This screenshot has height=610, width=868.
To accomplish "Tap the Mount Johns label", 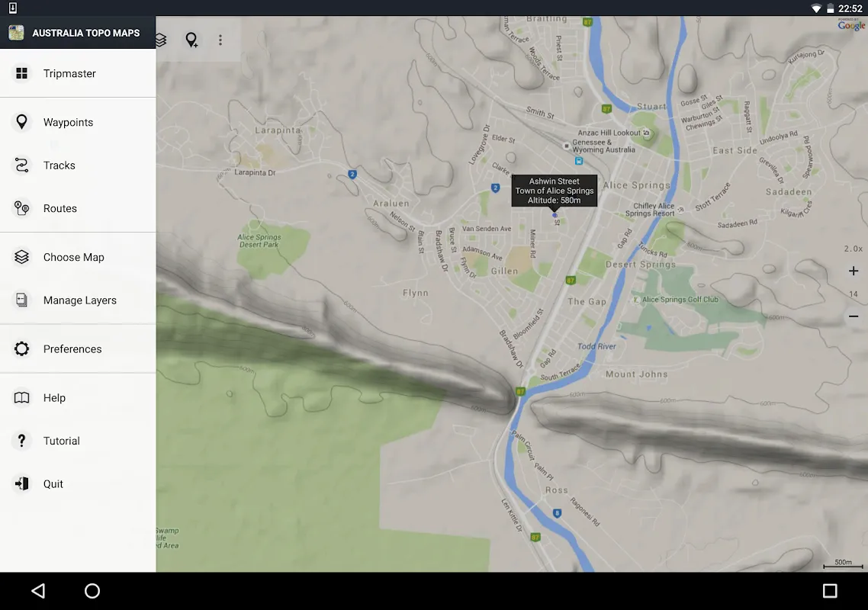I will click(x=637, y=374).
